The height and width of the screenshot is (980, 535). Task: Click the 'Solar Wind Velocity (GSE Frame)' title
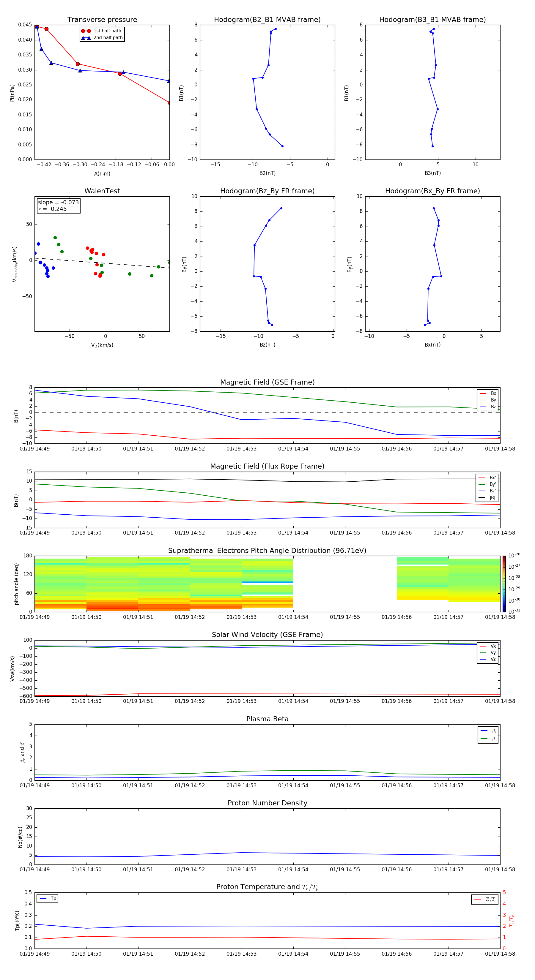point(267,635)
